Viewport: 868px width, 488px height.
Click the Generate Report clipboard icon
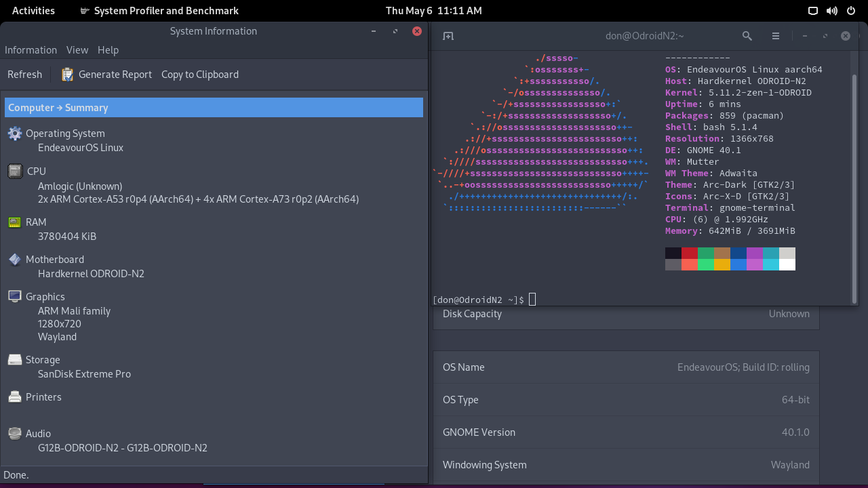(67, 75)
